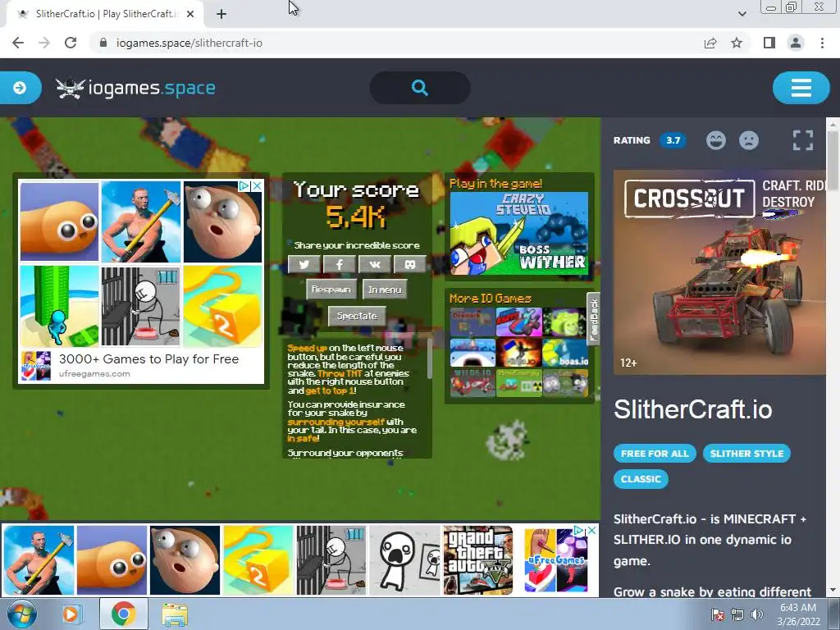Open the search field in site header

[x=420, y=87]
